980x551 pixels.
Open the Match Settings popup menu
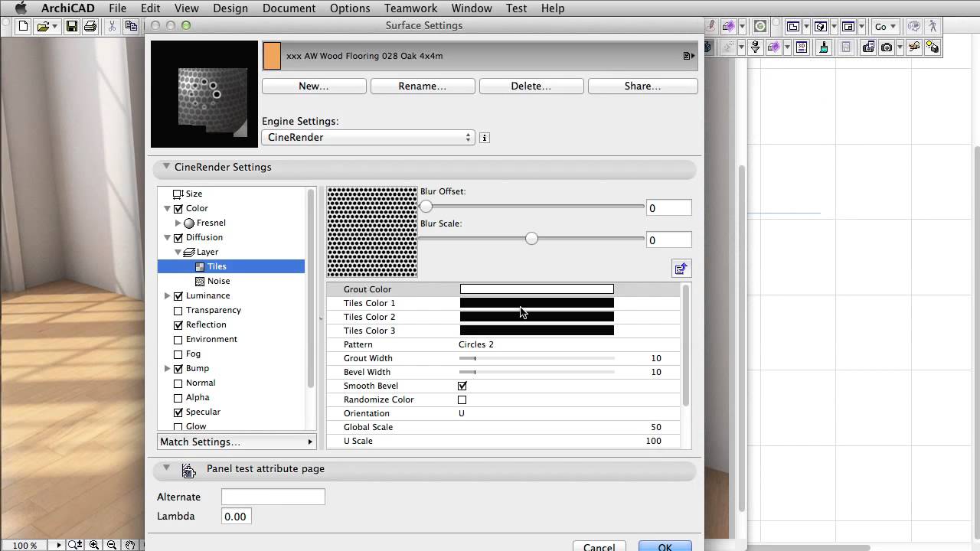237,442
